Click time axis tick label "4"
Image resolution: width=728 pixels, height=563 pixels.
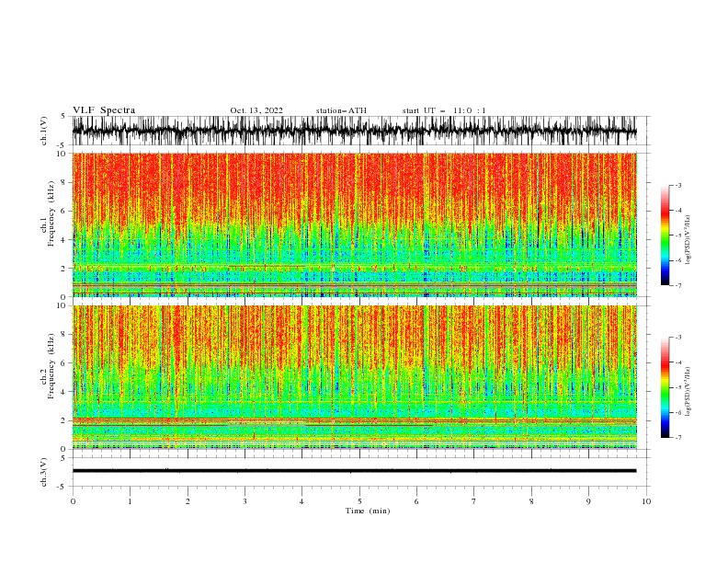[x=301, y=501]
